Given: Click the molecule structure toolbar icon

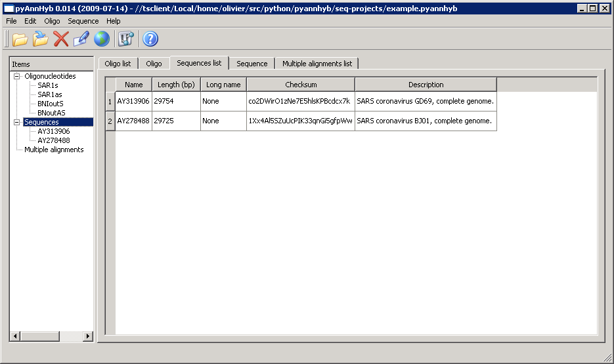Looking at the screenshot, I should [x=125, y=39].
